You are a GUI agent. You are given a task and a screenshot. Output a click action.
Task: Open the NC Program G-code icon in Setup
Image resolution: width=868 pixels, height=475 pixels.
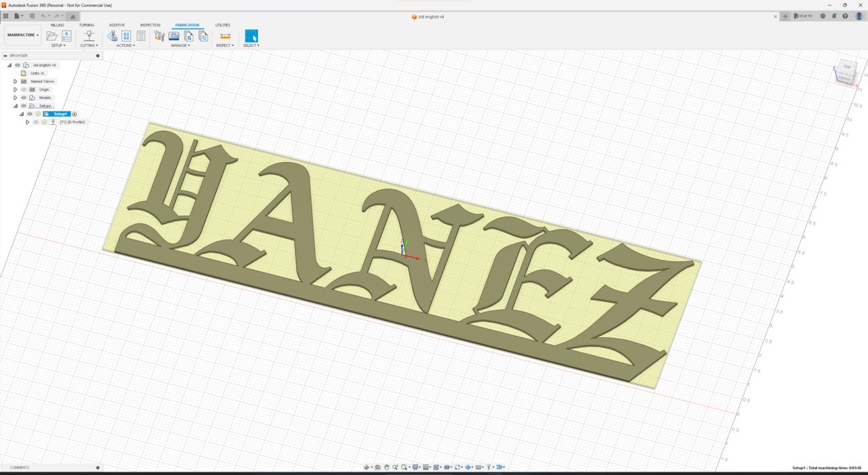coord(67,36)
